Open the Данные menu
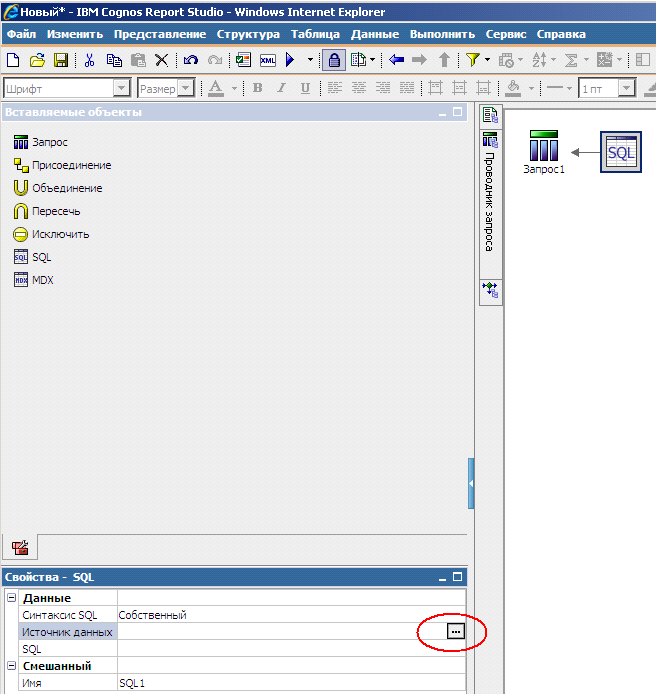Screen dimensions: 656x694 coord(374,34)
